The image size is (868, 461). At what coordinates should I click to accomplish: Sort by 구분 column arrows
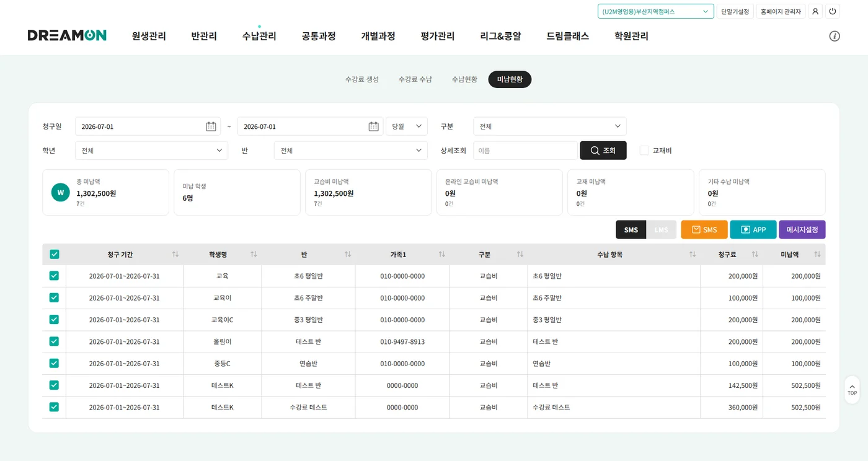click(x=520, y=255)
